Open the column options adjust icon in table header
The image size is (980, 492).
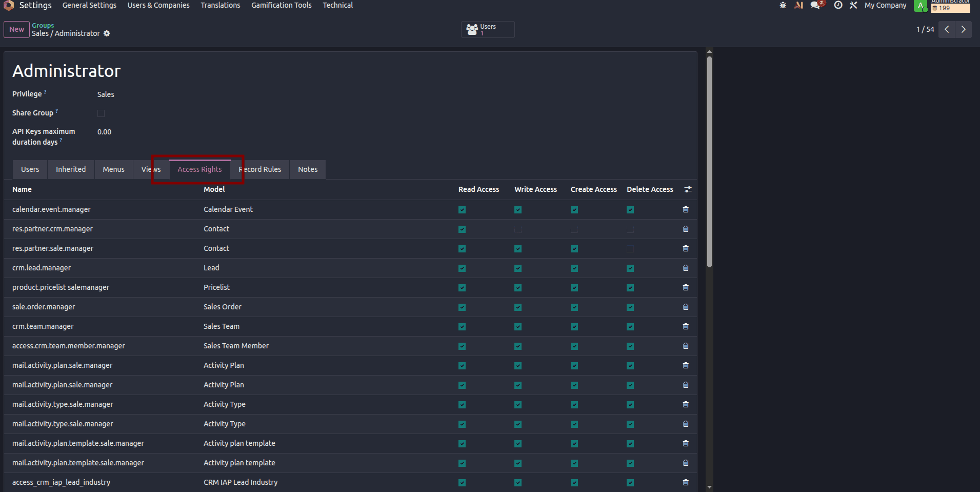[x=688, y=189]
